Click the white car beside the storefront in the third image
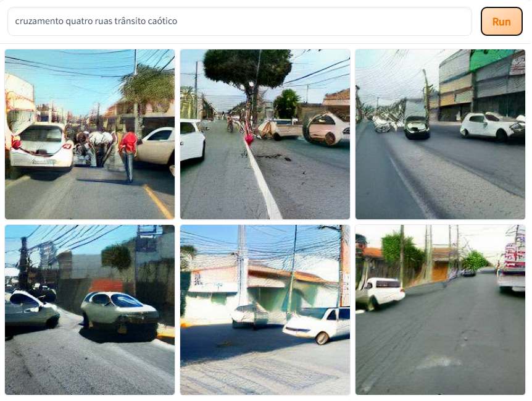This screenshot has width=532, height=401. 492,126
